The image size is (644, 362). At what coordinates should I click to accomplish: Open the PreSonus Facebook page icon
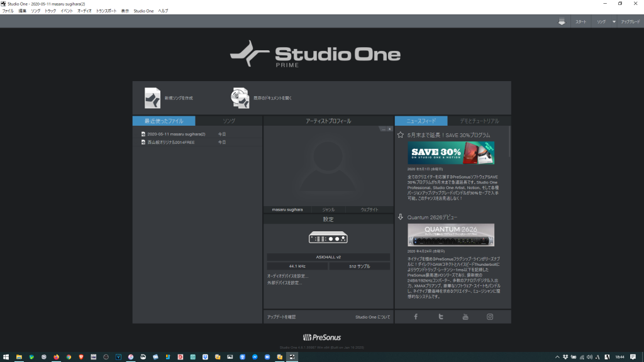[416, 317]
